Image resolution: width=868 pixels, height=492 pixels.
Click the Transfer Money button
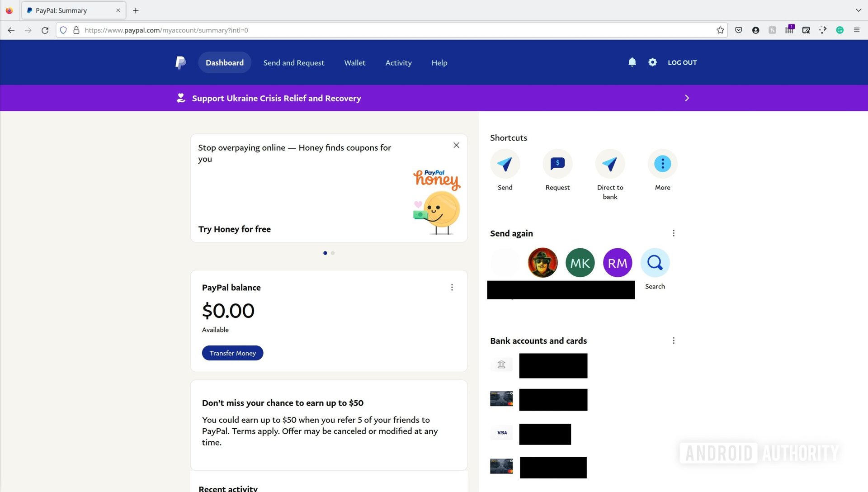point(232,352)
